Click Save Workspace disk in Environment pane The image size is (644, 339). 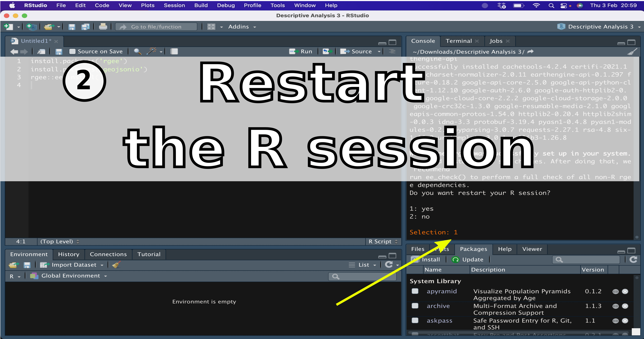click(x=27, y=265)
